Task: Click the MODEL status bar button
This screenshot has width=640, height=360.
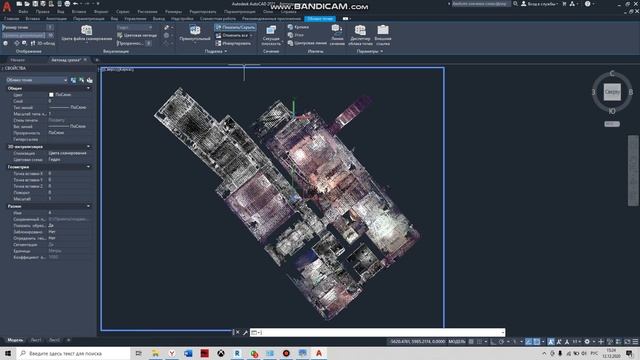Action: (x=457, y=342)
